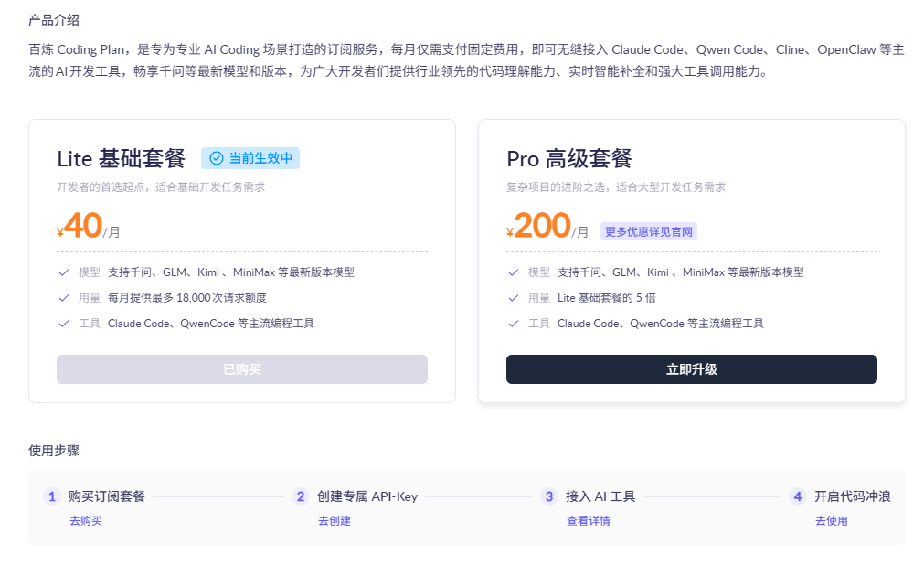924x565 pixels.
Task: Open the 去创建 API-Key link
Action: click(335, 521)
